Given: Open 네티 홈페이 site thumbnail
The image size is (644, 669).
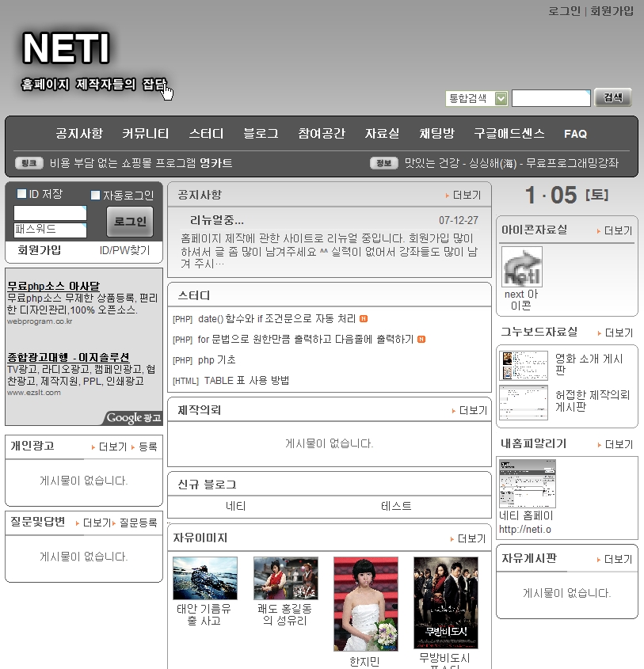Looking at the screenshot, I should click(528, 484).
